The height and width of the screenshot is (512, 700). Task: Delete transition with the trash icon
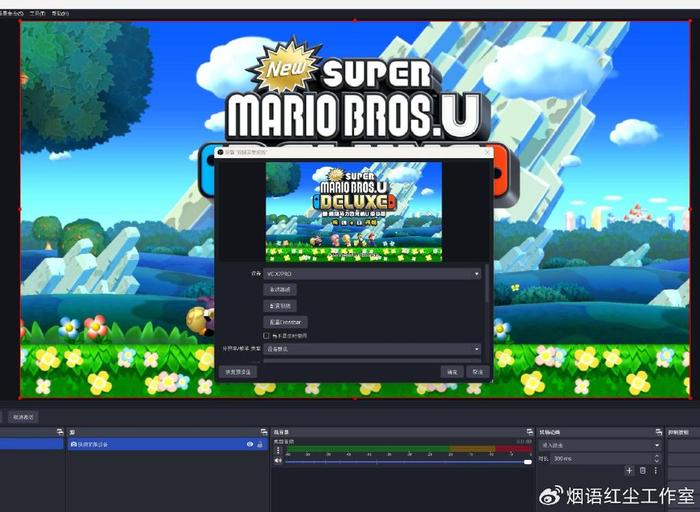pos(643,470)
